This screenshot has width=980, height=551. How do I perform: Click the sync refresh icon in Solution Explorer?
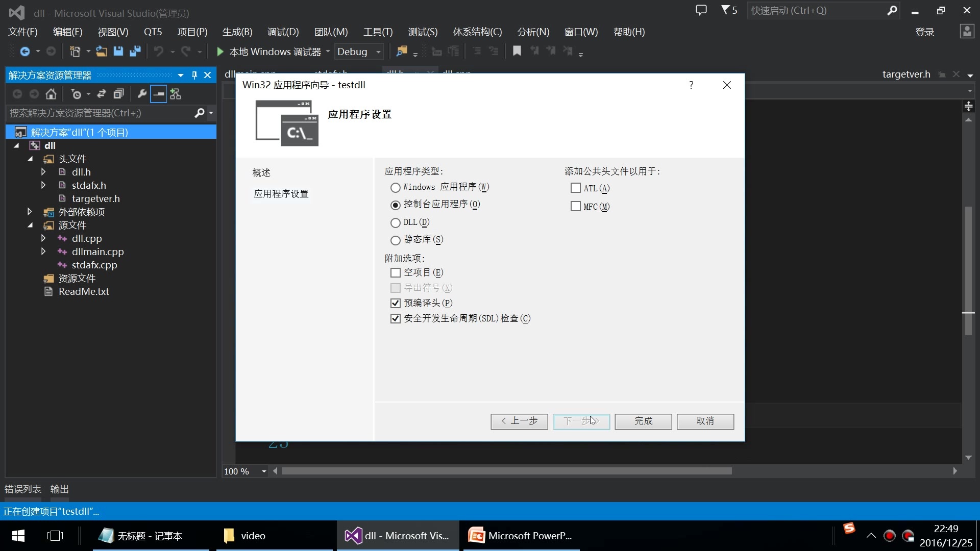102,94
